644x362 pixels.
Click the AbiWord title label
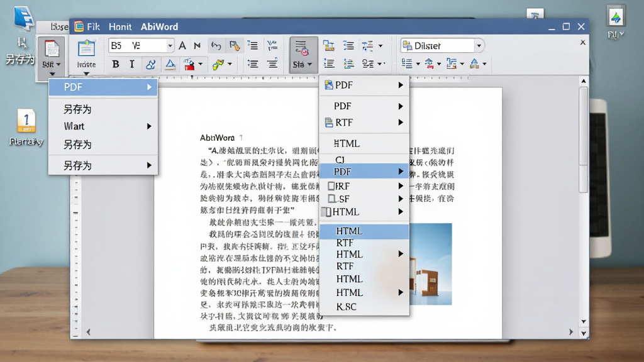pyautogui.click(x=159, y=26)
